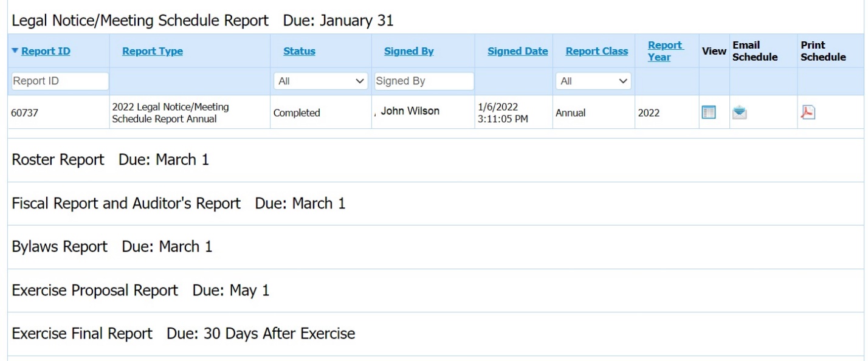Click the Print Schedule PDF icon
This screenshot has height=361, width=868.
point(808,112)
